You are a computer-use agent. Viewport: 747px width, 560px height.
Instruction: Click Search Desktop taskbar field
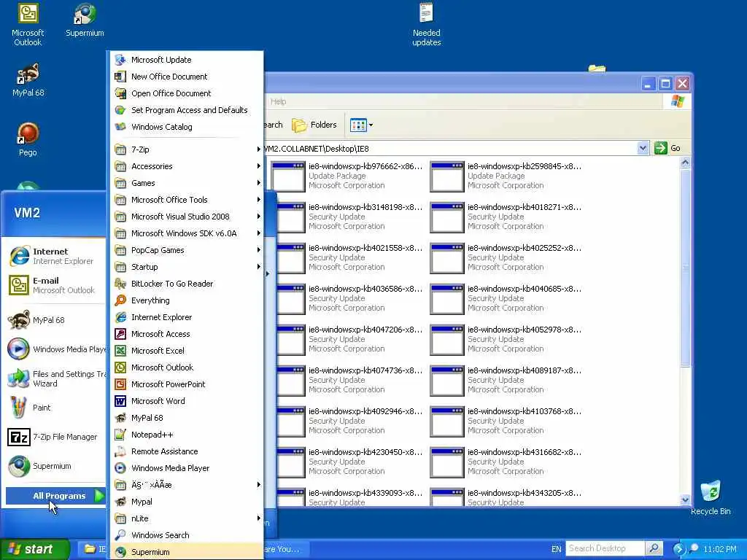click(605, 548)
